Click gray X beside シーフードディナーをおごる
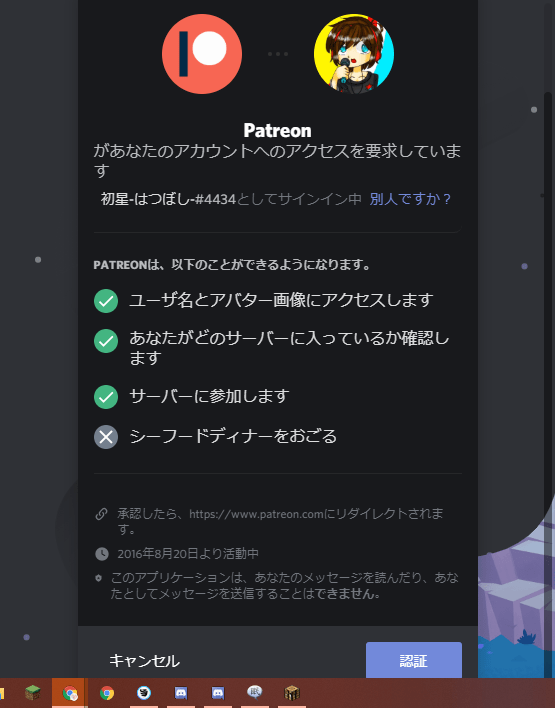555x708 pixels. tap(106, 437)
